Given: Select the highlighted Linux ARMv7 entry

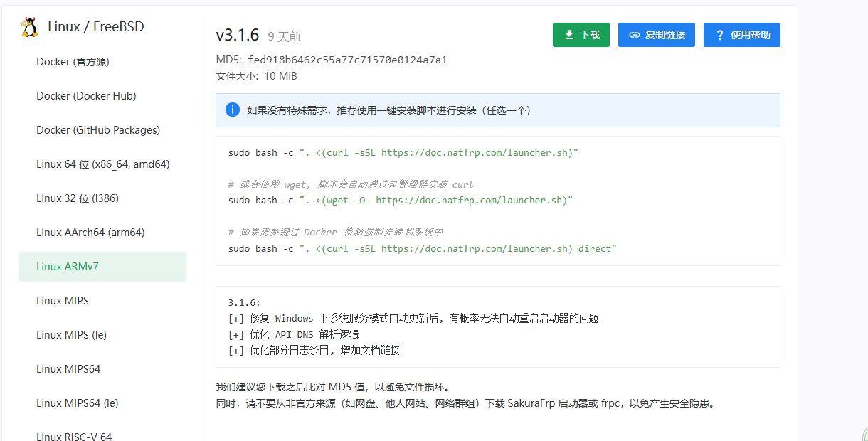Looking at the screenshot, I should [67, 267].
